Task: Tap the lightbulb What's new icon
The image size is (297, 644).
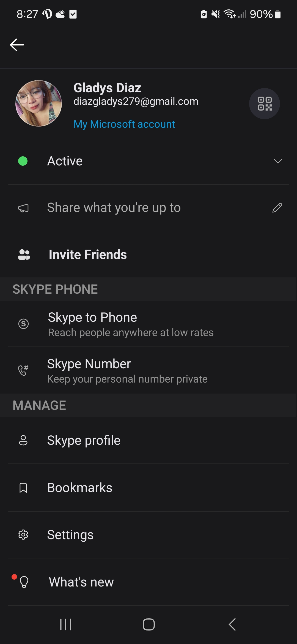Action: pyautogui.click(x=24, y=582)
